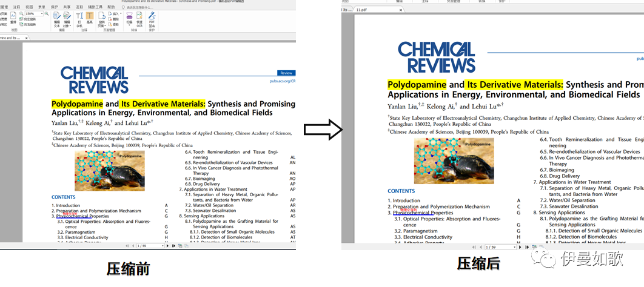Image resolution: width=644 pixels, height=287 pixels.
Task: Expand the 插入 (Insert) dropdown arrow
Action: coord(121,13)
